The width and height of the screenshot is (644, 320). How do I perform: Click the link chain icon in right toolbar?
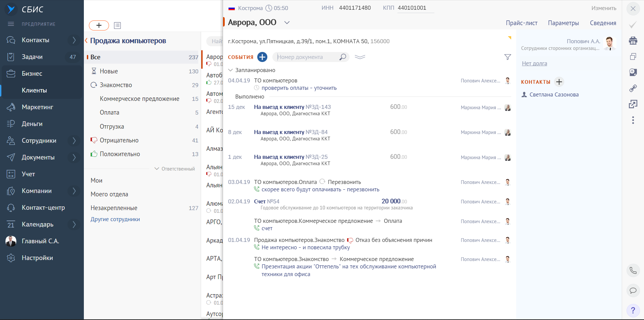pyautogui.click(x=633, y=88)
